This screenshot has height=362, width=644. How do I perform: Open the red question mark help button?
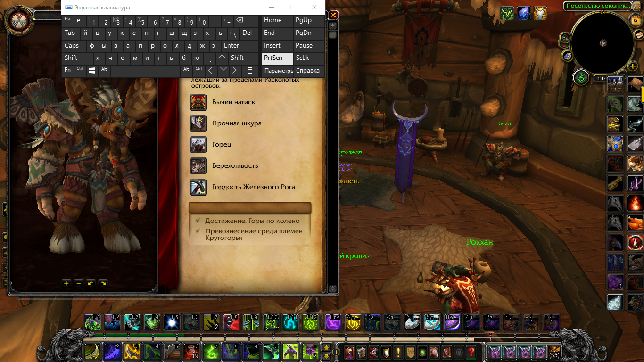tap(471, 352)
